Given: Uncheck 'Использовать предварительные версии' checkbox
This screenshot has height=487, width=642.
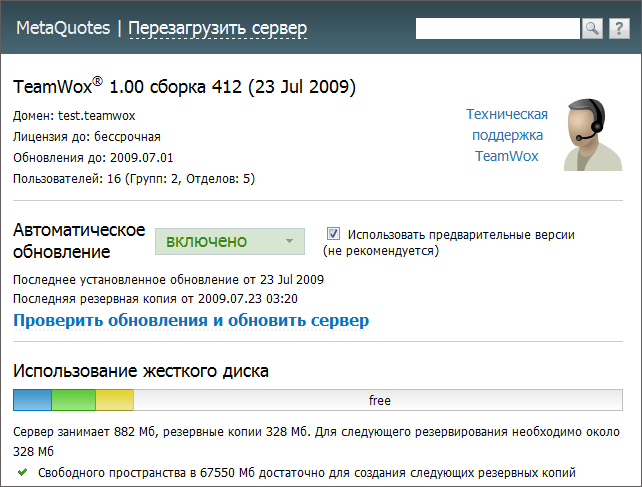Looking at the screenshot, I should tap(333, 234).
